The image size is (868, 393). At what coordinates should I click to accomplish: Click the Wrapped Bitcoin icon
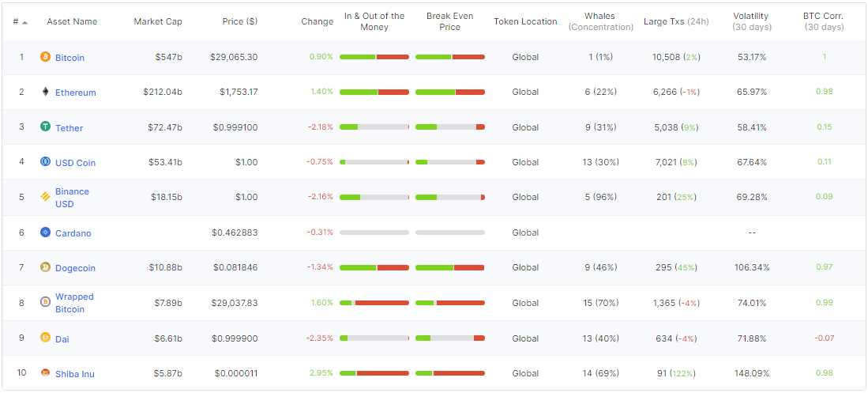click(x=45, y=302)
